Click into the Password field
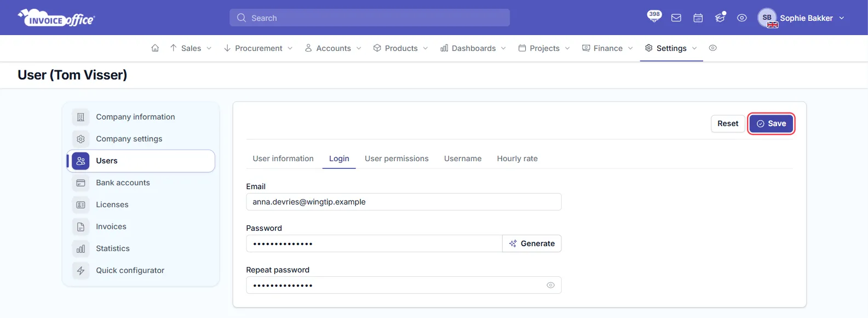Viewport: 868px width, 318px height. 374,243
